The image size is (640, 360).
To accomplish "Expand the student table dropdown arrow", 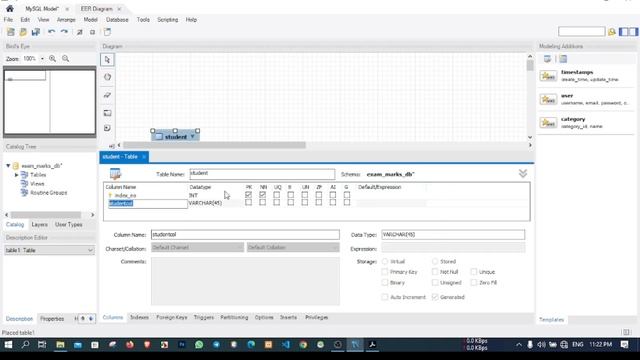I will pyautogui.click(x=193, y=136).
